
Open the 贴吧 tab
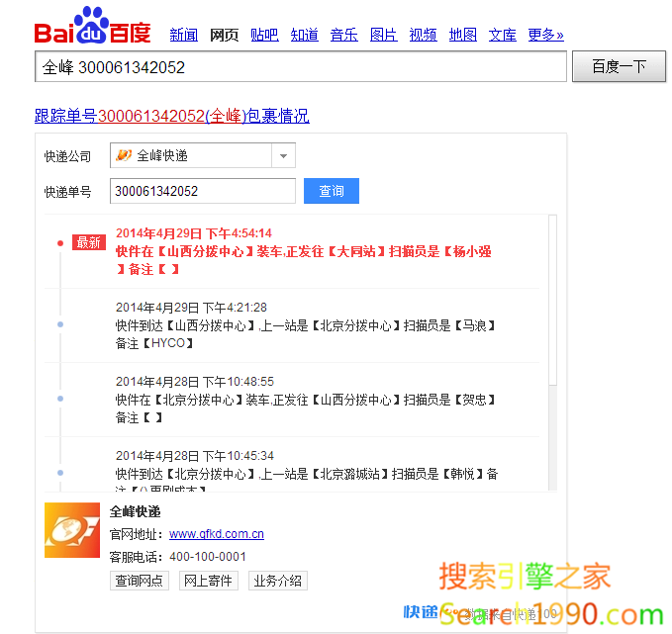[264, 35]
